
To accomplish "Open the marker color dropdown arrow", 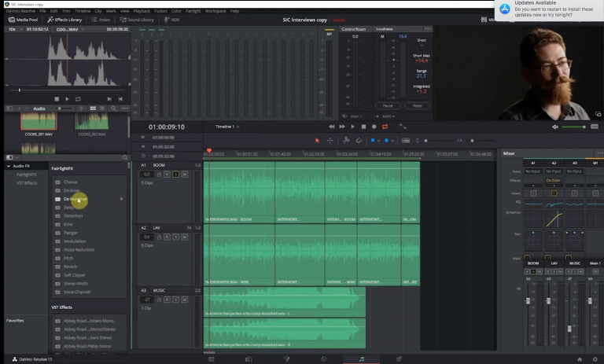I will pos(392,141).
